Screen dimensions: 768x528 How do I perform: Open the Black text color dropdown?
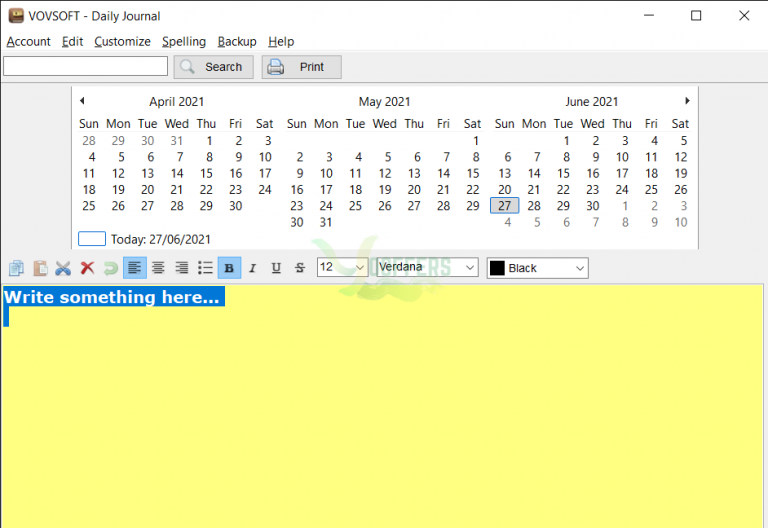pyautogui.click(x=538, y=268)
